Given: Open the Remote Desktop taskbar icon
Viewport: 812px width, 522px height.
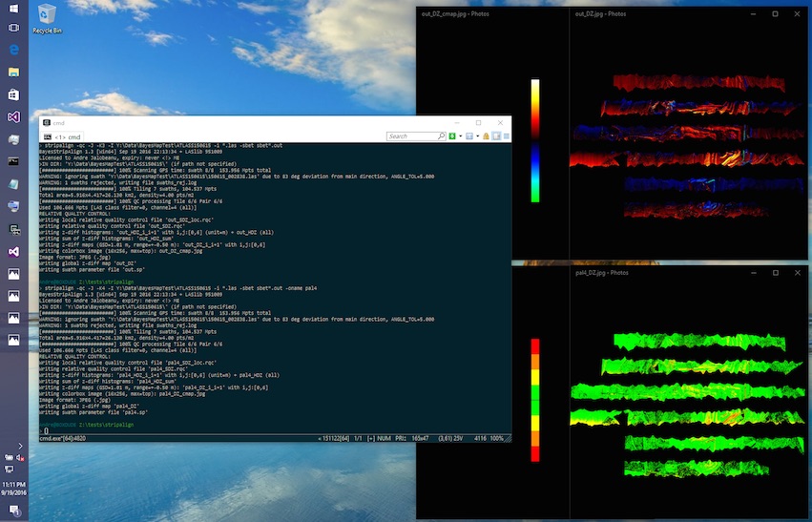Looking at the screenshot, I should (14, 206).
